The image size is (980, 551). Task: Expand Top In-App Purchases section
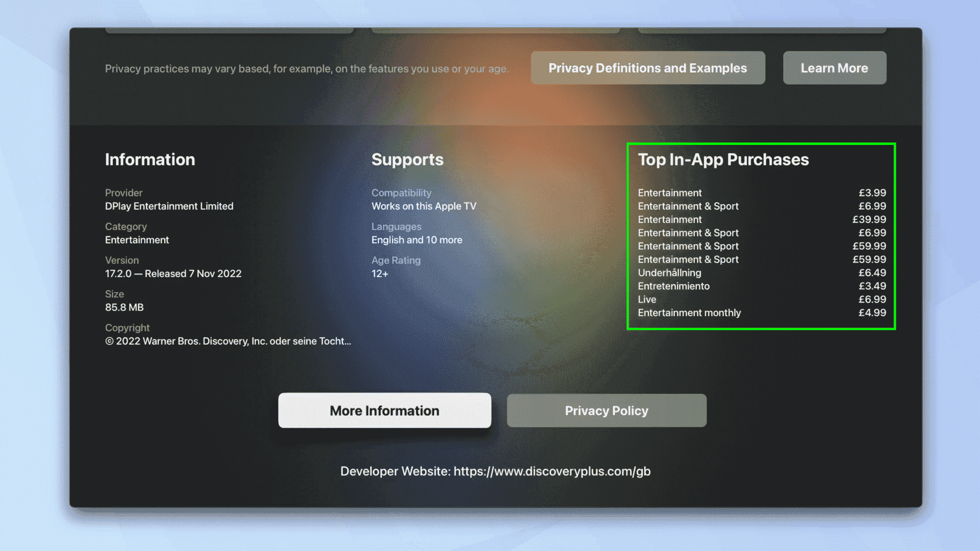coord(723,159)
